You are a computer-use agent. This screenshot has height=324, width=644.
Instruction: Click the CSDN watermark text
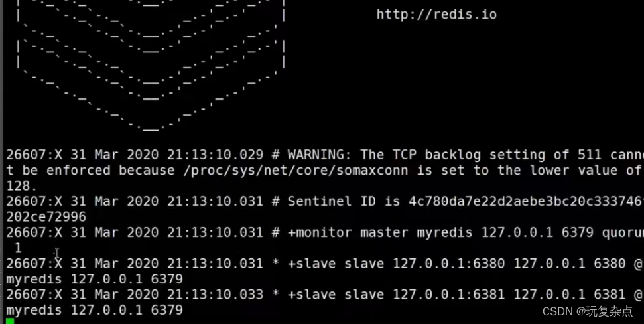coord(588,311)
